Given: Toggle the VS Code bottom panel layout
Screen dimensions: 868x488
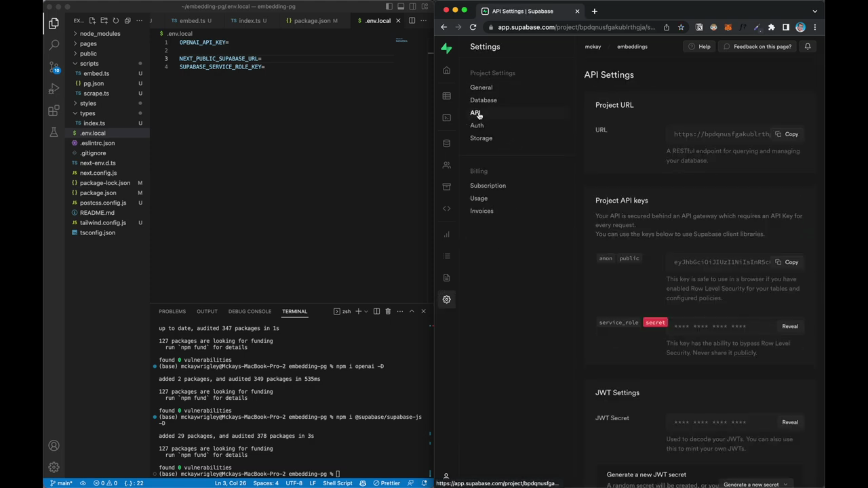Looking at the screenshot, I should [400, 7].
